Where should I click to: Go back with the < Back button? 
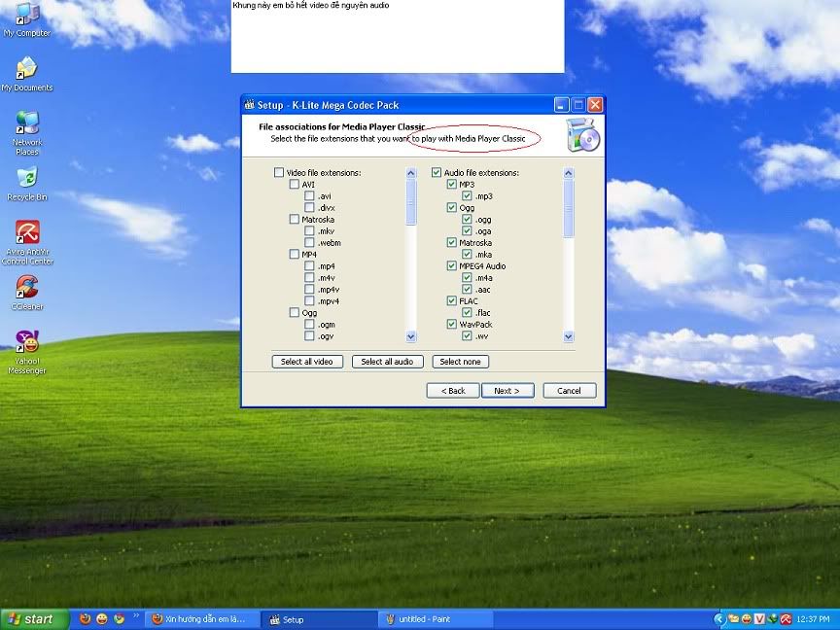(x=453, y=391)
